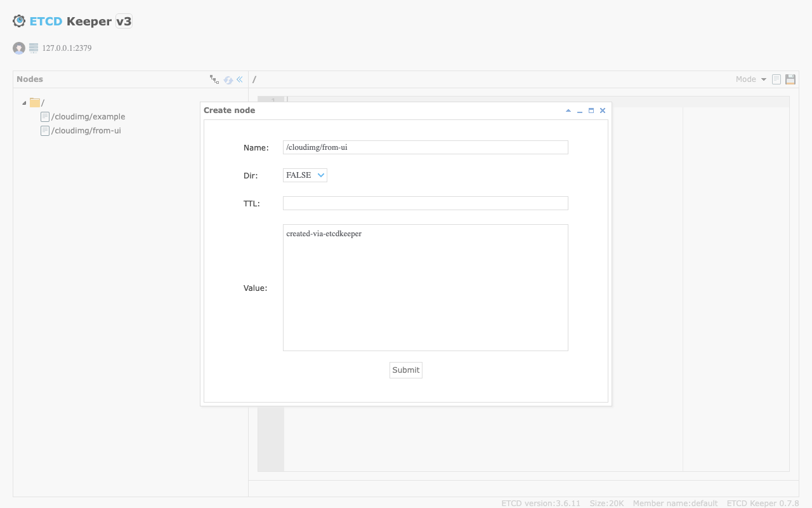Click the ETCD version:3.6.11 status text
812x508 pixels.
pyautogui.click(x=541, y=504)
